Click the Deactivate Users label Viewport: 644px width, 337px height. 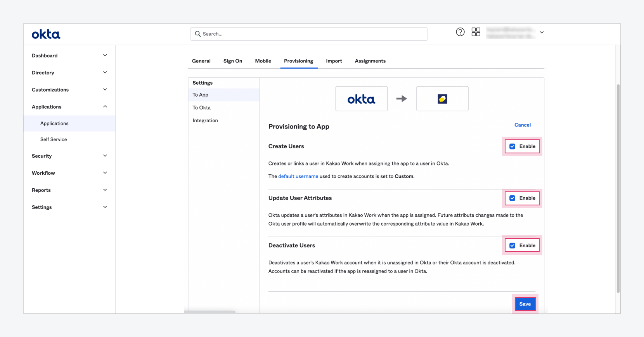[292, 245]
